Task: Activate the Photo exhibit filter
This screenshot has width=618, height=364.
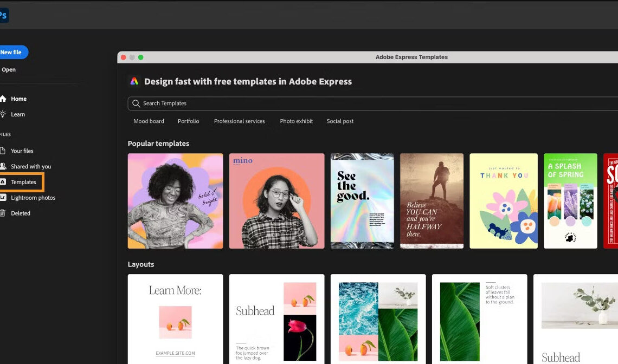Action: click(x=296, y=121)
